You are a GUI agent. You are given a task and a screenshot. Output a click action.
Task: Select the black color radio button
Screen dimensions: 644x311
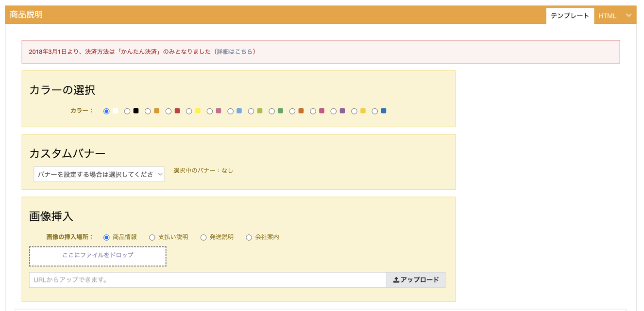tap(127, 111)
